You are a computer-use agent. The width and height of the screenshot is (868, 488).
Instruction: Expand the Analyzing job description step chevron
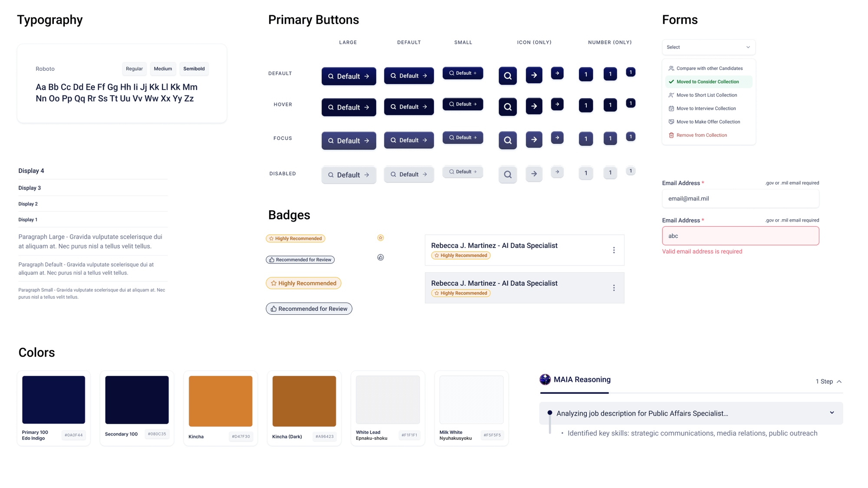pos(832,413)
